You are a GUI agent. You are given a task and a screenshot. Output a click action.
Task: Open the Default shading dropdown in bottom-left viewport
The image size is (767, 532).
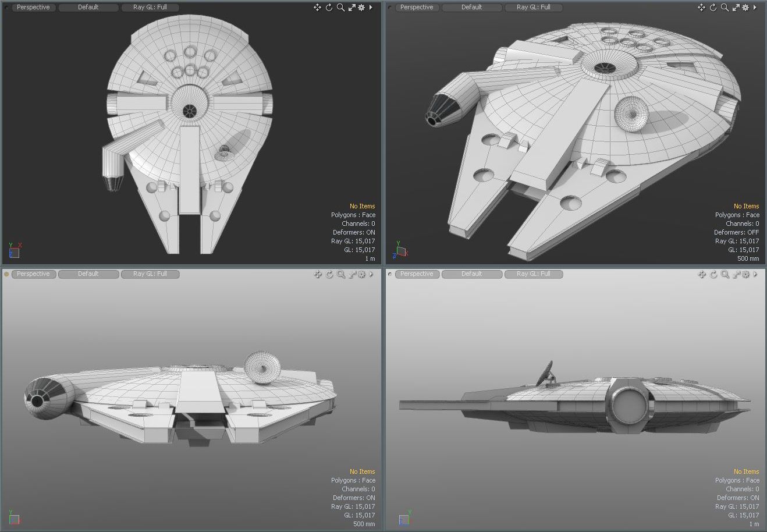click(88, 274)
